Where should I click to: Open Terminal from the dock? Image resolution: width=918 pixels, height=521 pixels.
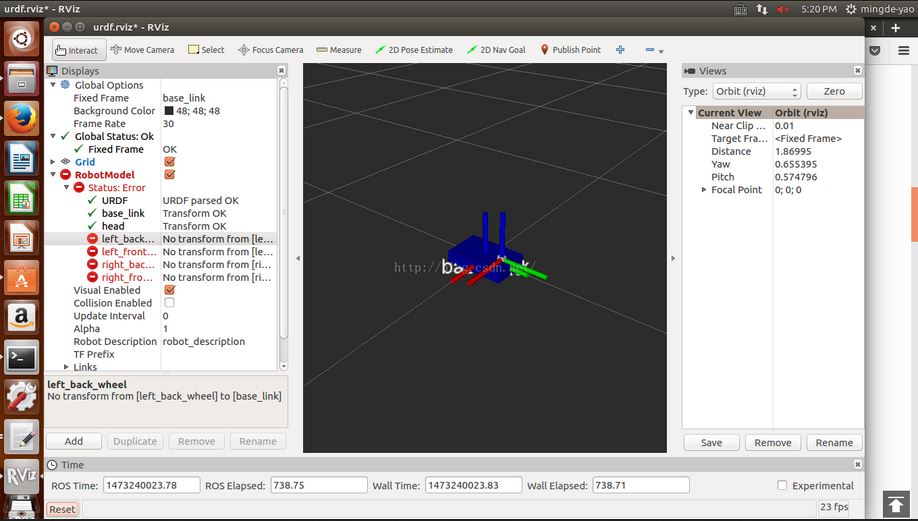click(x=22, y=357)
